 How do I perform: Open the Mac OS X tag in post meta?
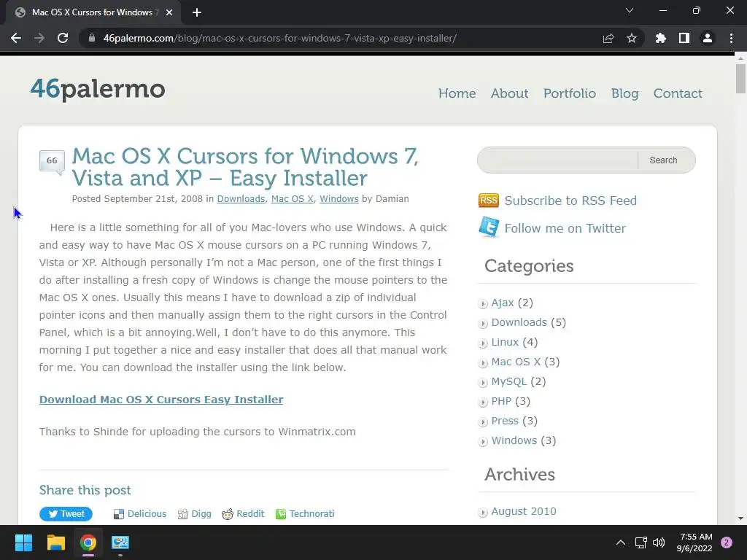click(x=292, y=198)
